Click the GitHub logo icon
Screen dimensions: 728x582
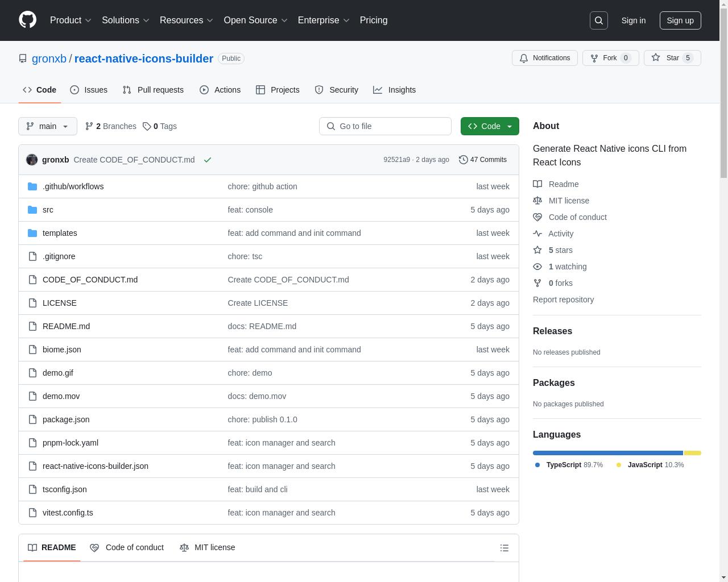coord(27,20)
